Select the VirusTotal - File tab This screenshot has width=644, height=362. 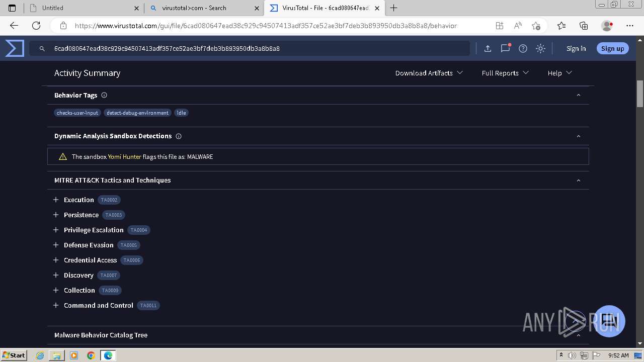[x=325, y=8]
